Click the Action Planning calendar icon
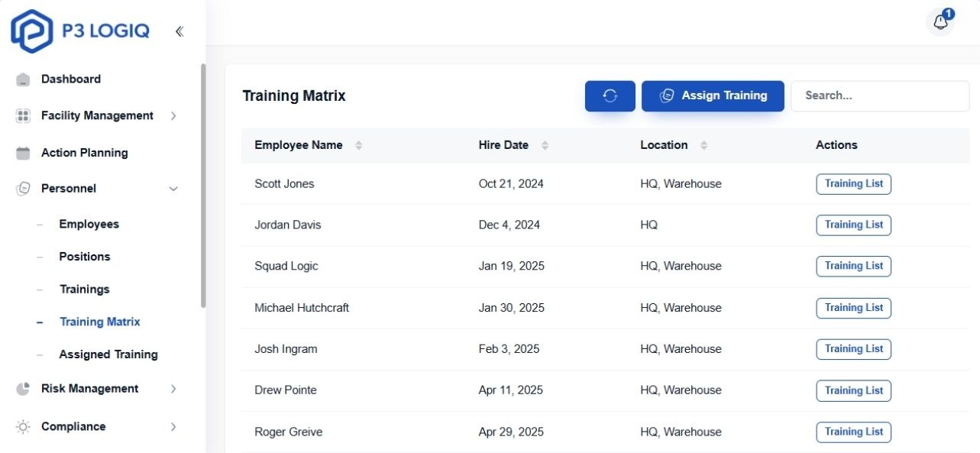The height and width of the screenshot is (453, 980). [x=23, y=153]
